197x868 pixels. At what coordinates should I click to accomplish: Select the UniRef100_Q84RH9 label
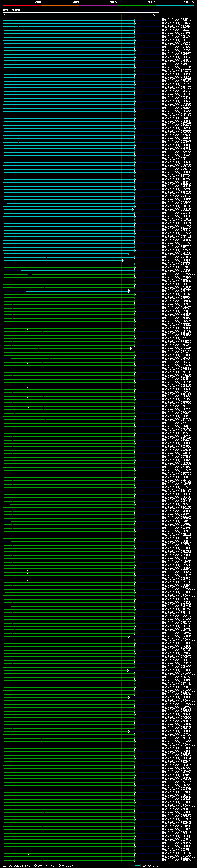[177, 826]
